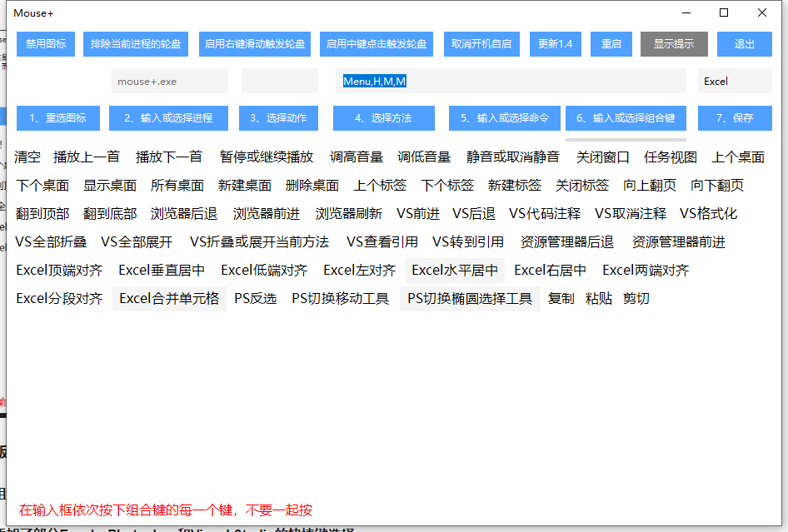Click the 禁用图标 button
This screenshot has width=788, height=532.
point(47,44)
